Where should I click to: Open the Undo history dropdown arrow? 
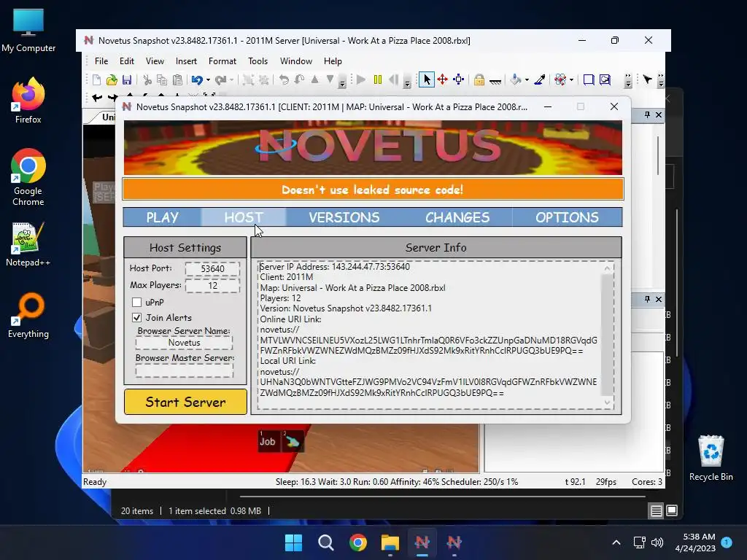click(x=208, y=80)
